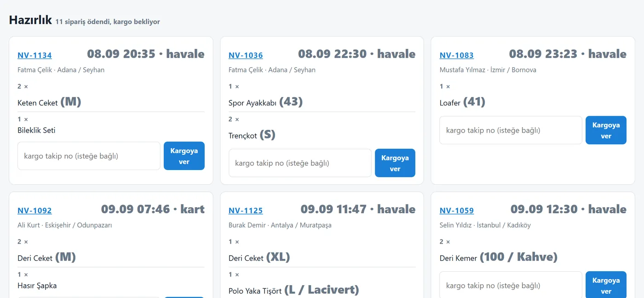This screenshot has width=644, height=298.
Task: Open order link NV-1134
Action: pyautogui.click(x=34, y=55)
